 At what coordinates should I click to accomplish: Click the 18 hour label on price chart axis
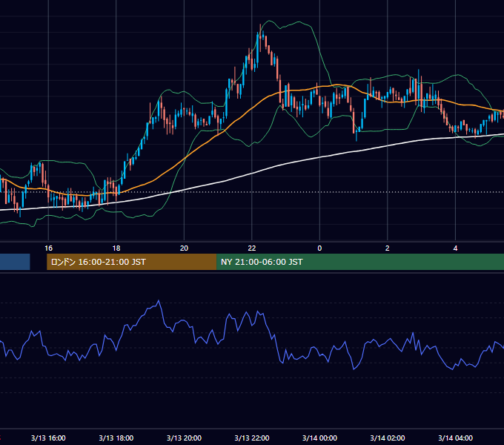point(116,248)
